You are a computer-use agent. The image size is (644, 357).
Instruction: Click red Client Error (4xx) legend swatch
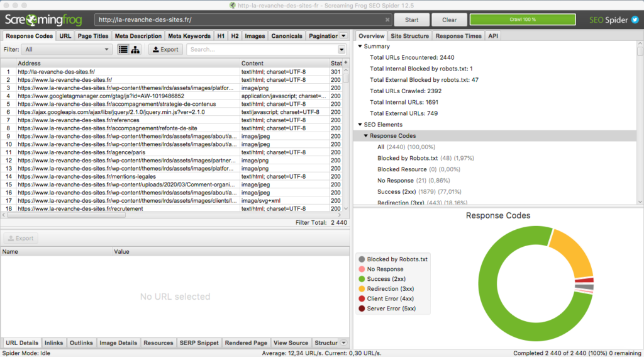362,298
